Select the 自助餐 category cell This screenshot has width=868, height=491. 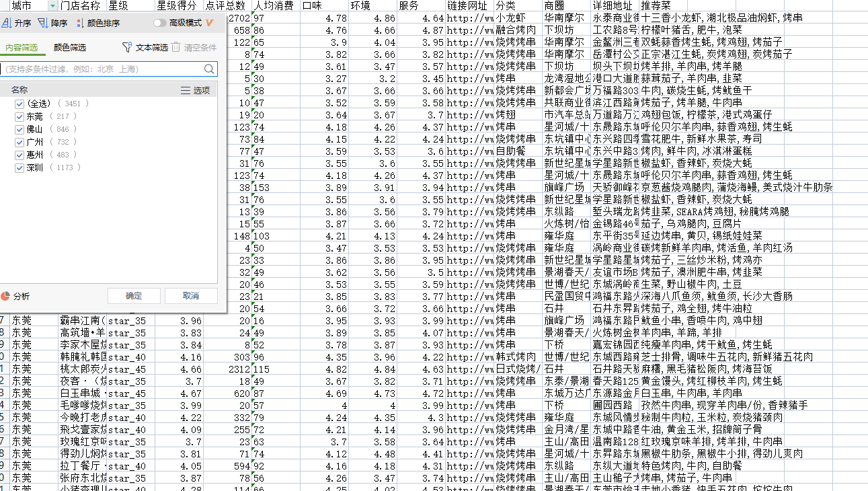[x=518, y=151]
